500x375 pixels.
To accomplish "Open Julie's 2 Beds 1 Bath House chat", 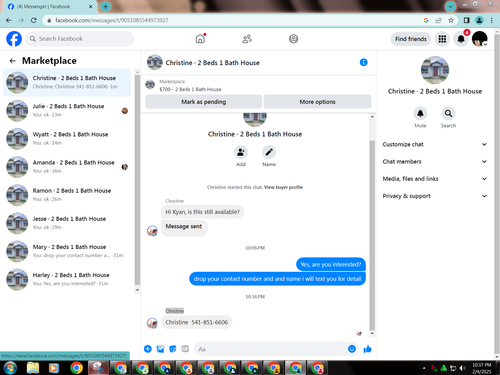I will point(67,110).
